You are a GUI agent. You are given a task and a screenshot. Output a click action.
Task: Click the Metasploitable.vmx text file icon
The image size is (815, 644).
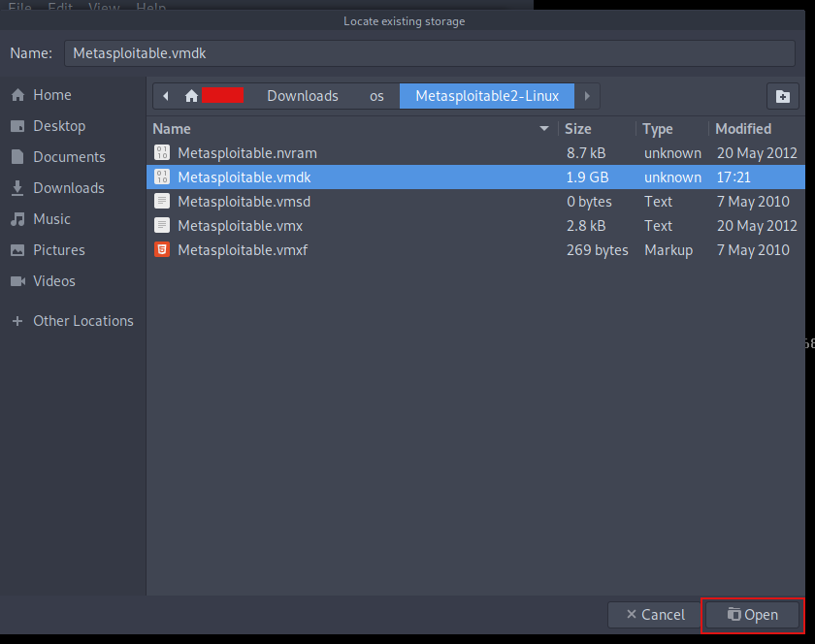point(162,226)
